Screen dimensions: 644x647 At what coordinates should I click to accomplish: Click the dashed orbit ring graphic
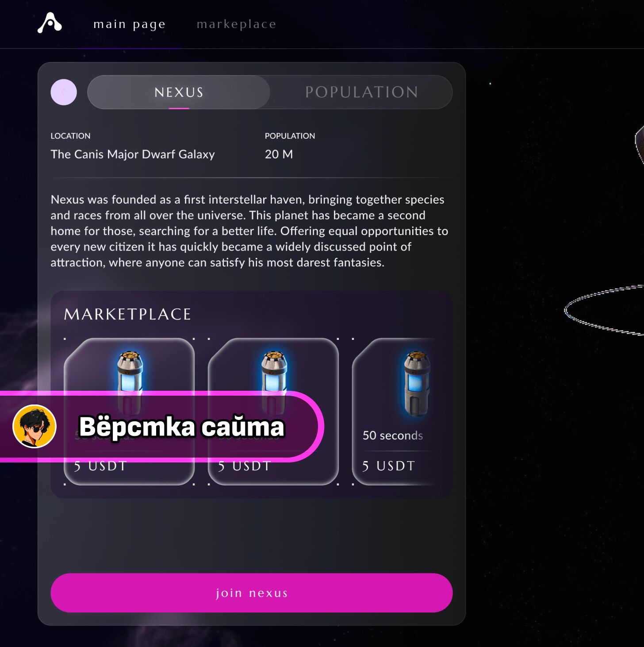tap(604, 310)
